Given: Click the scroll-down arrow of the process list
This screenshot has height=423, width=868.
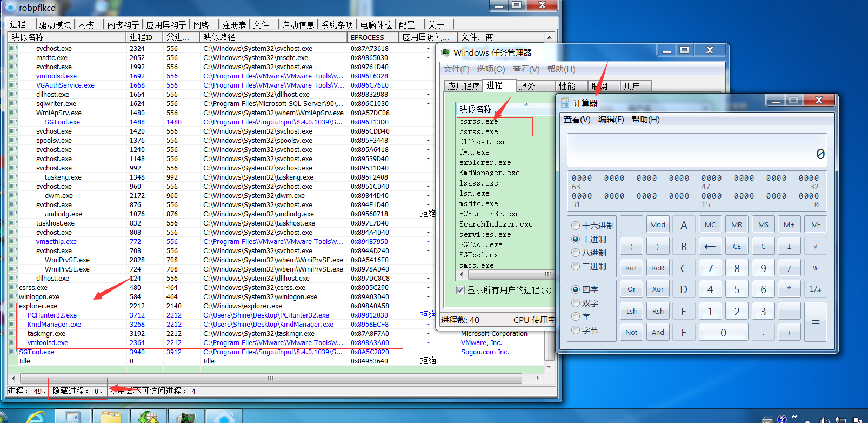Looking at the screenshot, I should pyautogui.click(x=550, y=367).
